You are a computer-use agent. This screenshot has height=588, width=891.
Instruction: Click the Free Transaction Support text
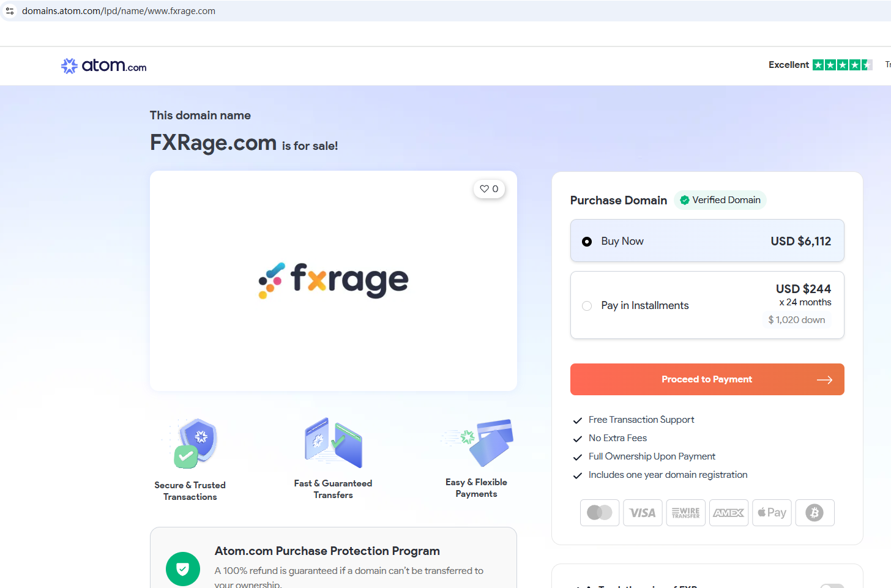coord(641,420)
